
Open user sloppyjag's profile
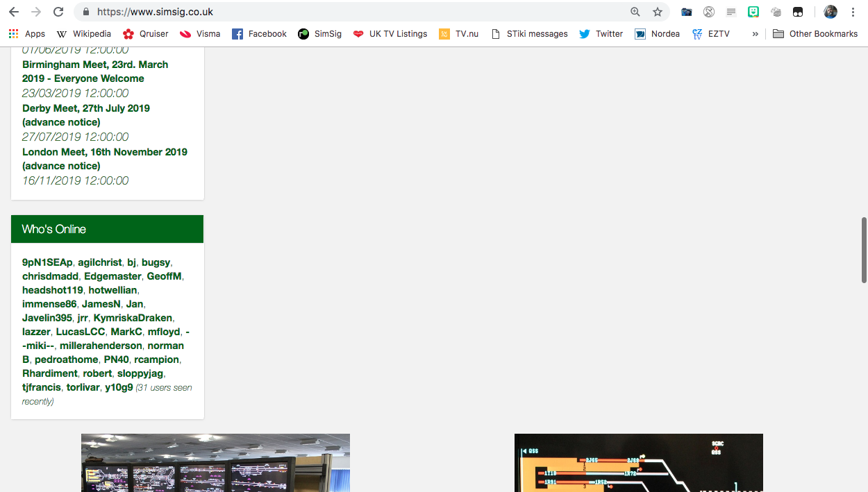140,373
